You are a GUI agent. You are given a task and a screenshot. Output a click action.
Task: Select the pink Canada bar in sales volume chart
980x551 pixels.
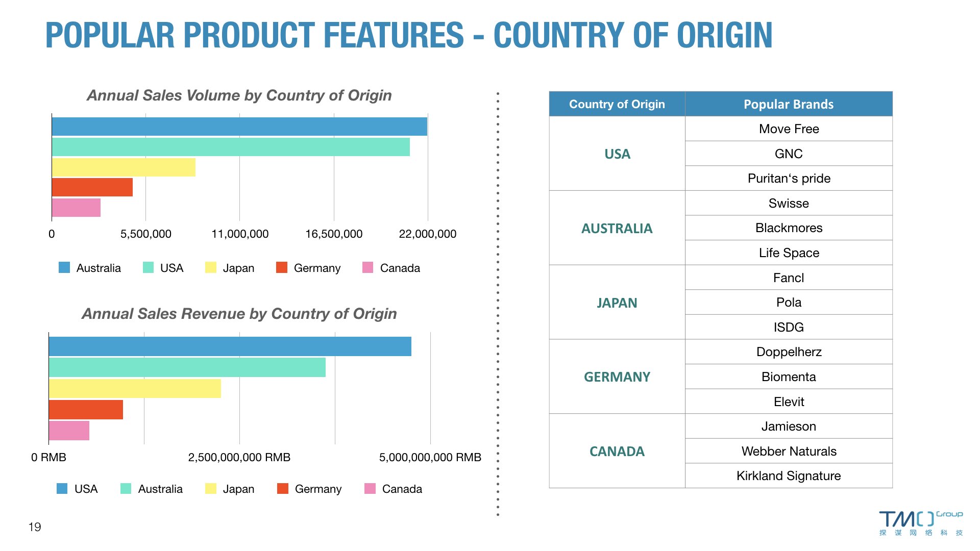pyautogui.click(x=76, y=208)
